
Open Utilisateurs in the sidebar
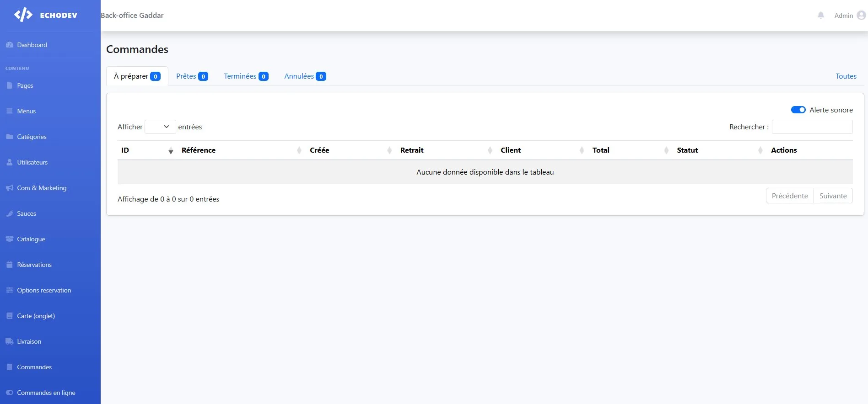click(32, 162)
